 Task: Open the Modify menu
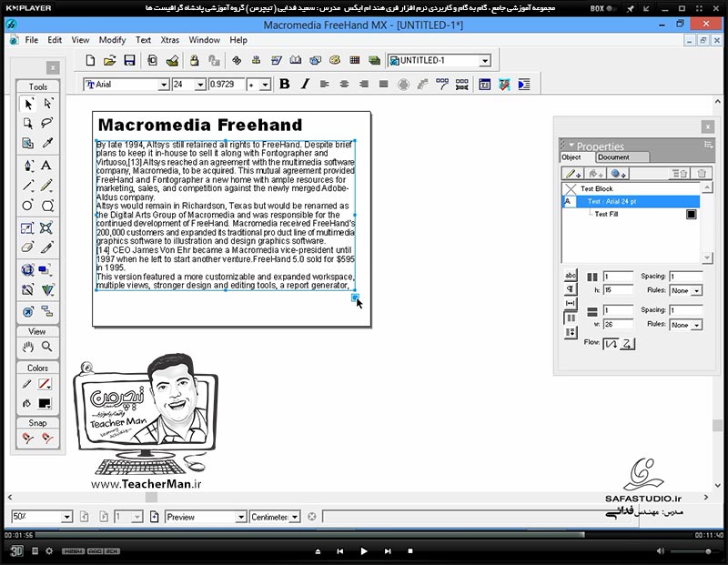112,40
